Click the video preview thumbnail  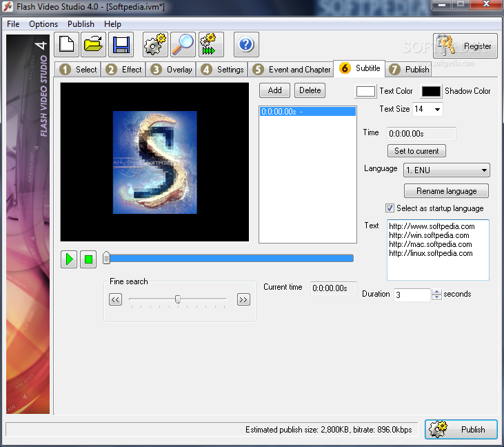pos(154,162)
